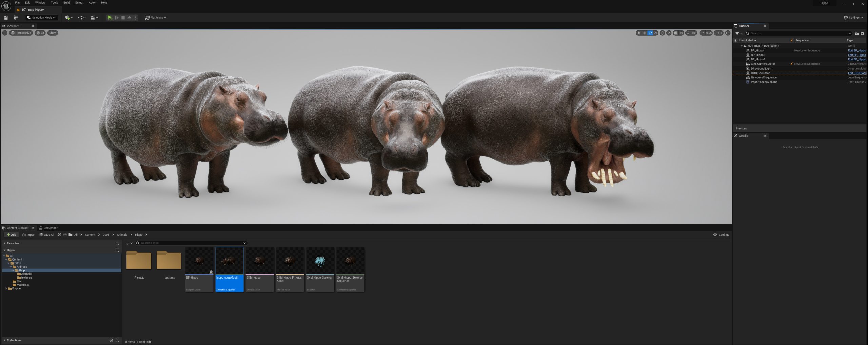
Task: Click the surface snapping icon in viewport
Action: click(x=669, y=33)
